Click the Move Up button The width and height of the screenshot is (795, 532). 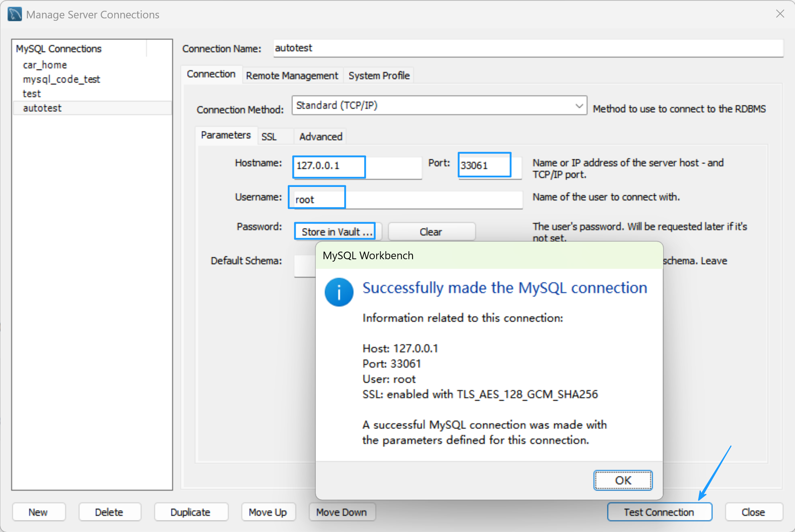point(268,512)
